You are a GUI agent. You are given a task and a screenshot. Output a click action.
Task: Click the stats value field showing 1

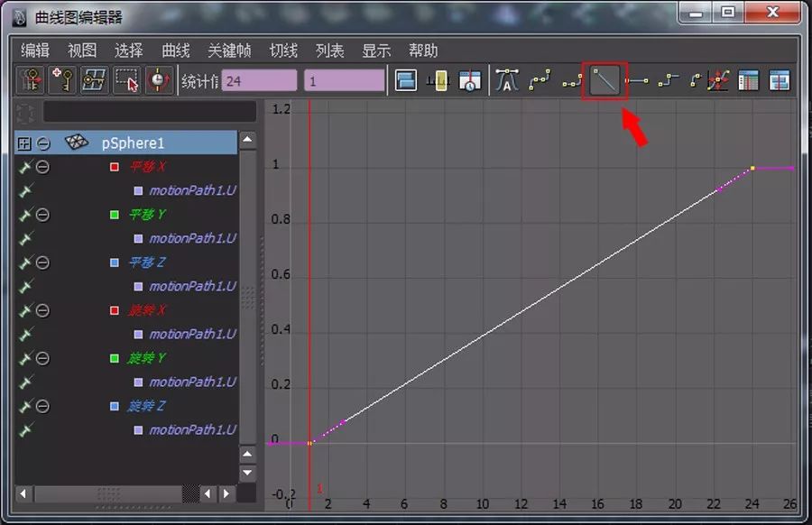click(x=345, y=81)
